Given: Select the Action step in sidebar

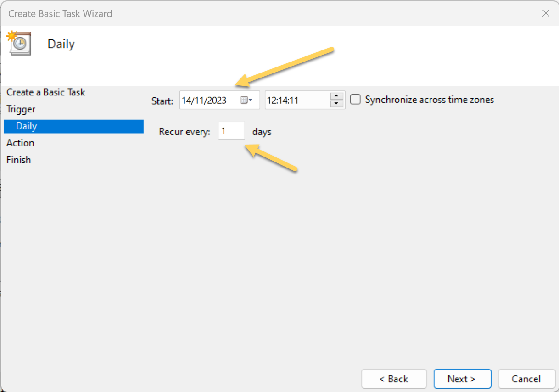Looking at the screenshot, I should (20, 143).
